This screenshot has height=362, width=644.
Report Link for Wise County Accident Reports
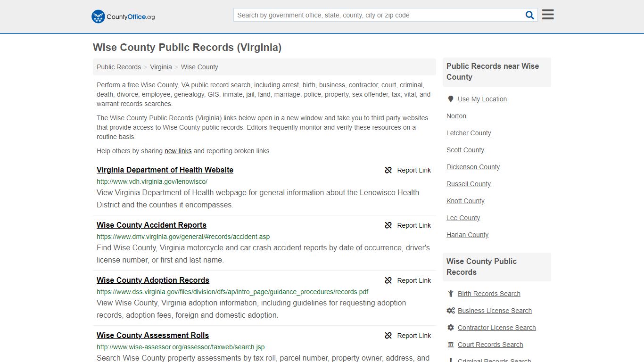click(x=414, y=225)
